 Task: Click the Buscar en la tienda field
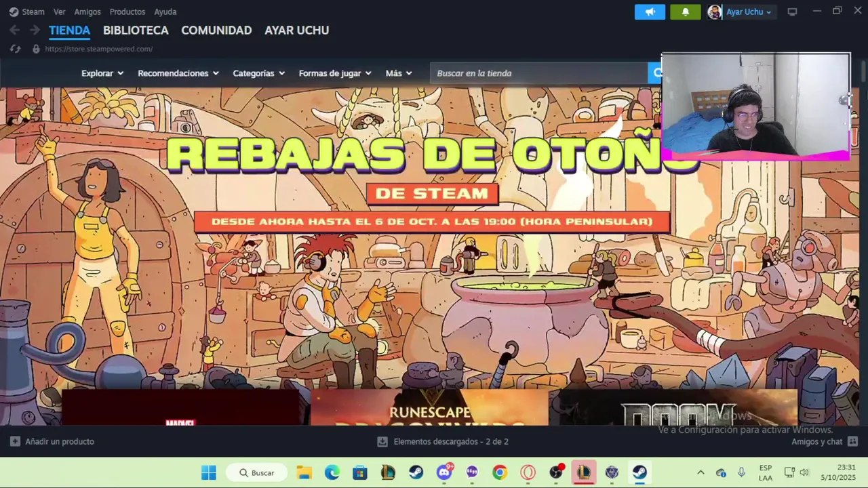539,73
